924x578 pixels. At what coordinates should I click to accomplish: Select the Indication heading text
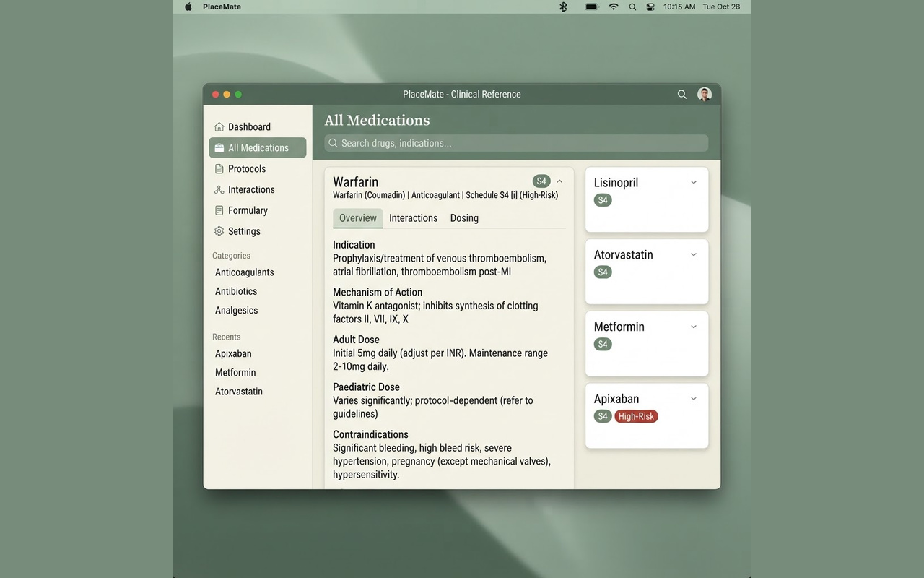click(354, 245)
